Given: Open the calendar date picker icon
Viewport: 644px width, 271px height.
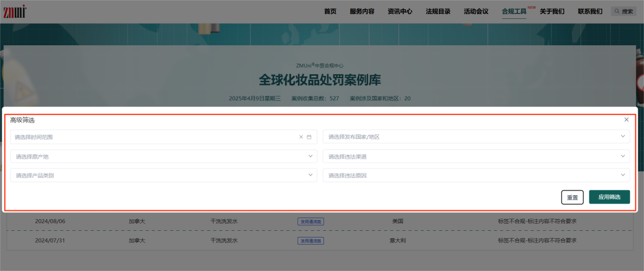Looking at the screenshot, I should click(309, 137).
